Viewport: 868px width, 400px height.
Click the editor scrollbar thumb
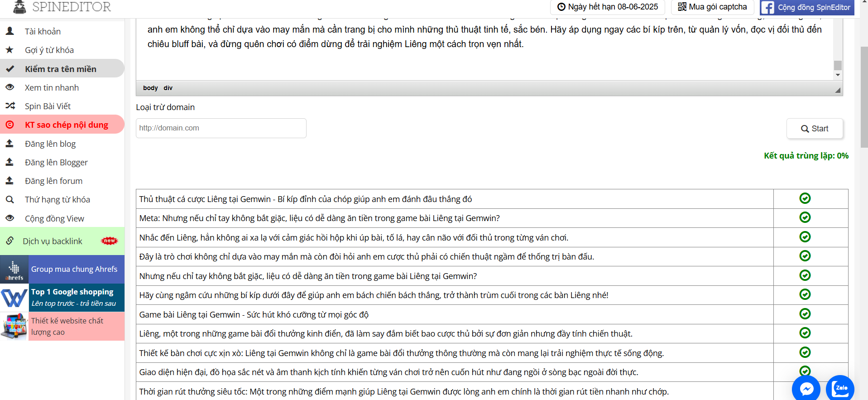(x=838, y=65)
